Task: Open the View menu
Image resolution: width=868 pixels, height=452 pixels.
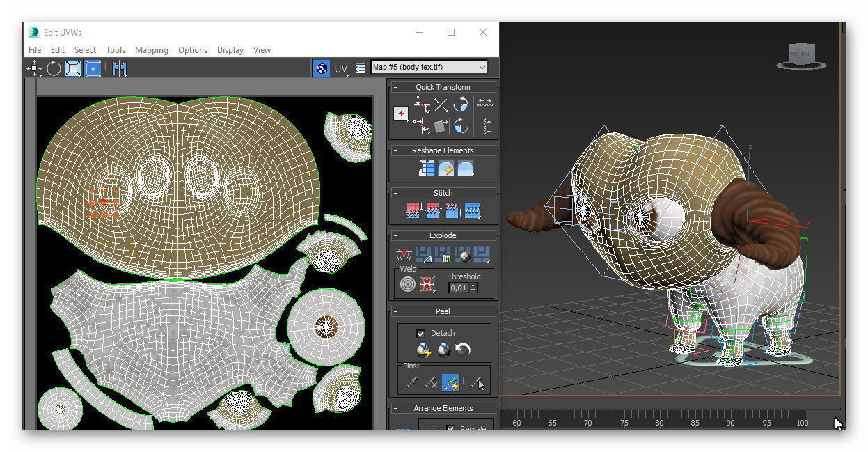Action: click(262, 50)
